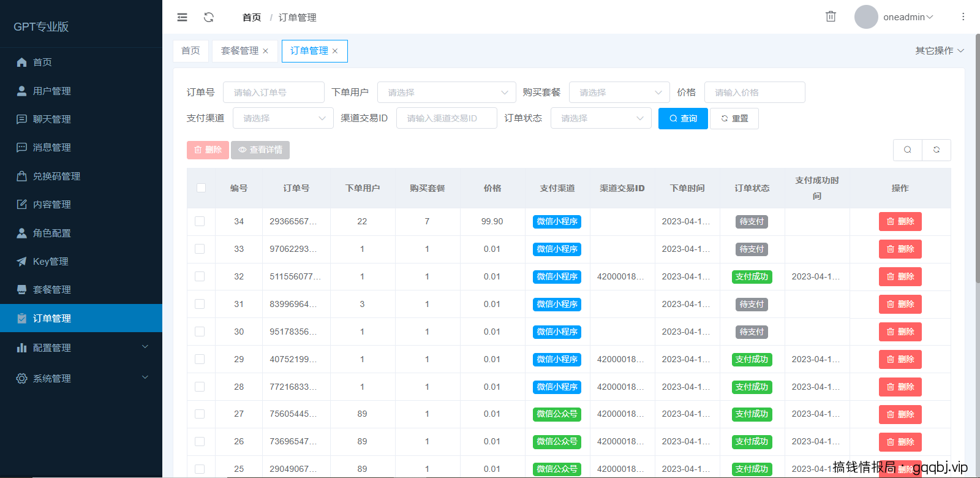980x478 pixels.
Task: Open the vertical three-dot menu
Action: [963, 17]
